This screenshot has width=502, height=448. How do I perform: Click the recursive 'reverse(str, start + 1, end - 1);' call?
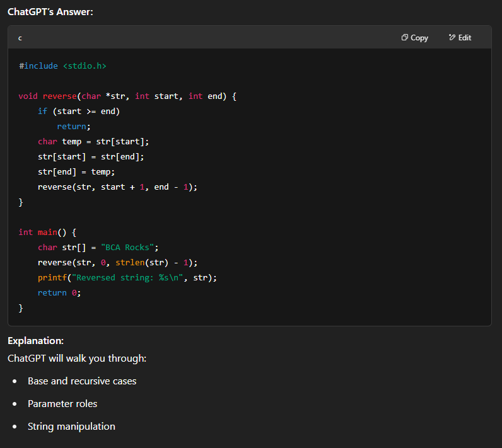click(117, 187)
